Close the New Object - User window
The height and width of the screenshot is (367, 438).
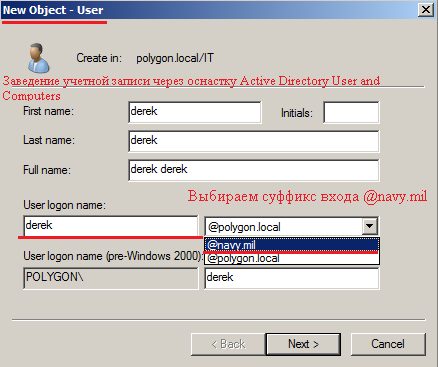(x=426, y=10)
